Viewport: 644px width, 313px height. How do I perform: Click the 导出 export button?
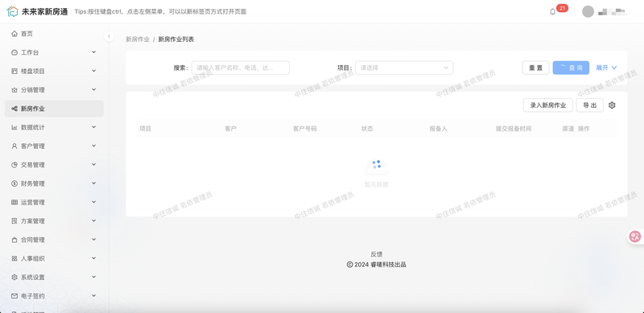[590, 105]
